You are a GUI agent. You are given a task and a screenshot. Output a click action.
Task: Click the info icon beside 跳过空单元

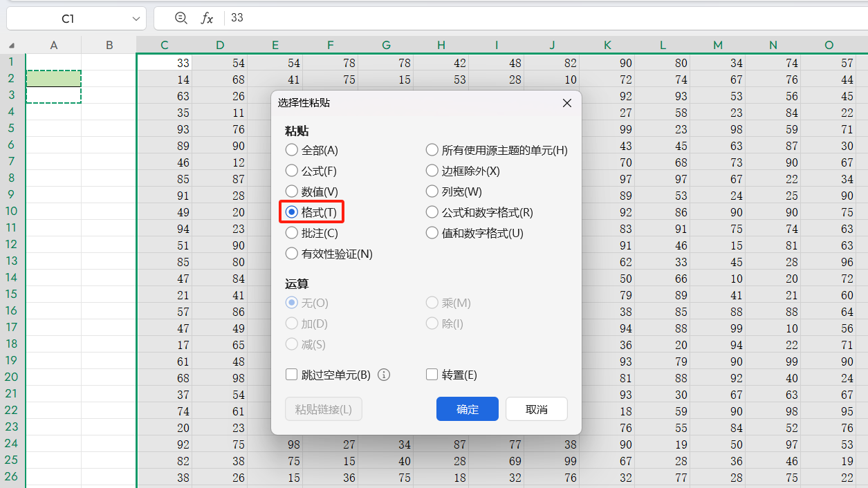[385, 375]
